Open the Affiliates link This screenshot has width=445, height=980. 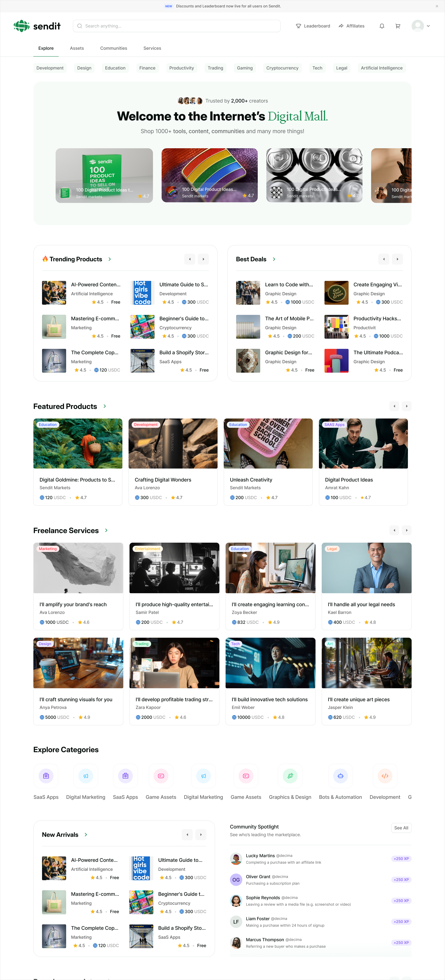tap(351, 26)
